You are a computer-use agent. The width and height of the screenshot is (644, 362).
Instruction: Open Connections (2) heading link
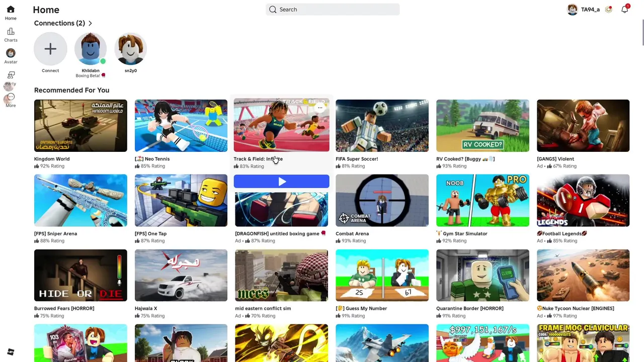(59, 23)
